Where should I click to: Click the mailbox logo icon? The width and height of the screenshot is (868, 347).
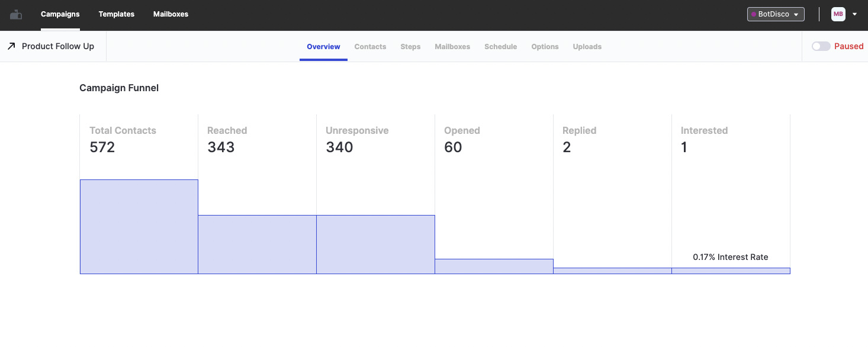(x=16, y=14)
